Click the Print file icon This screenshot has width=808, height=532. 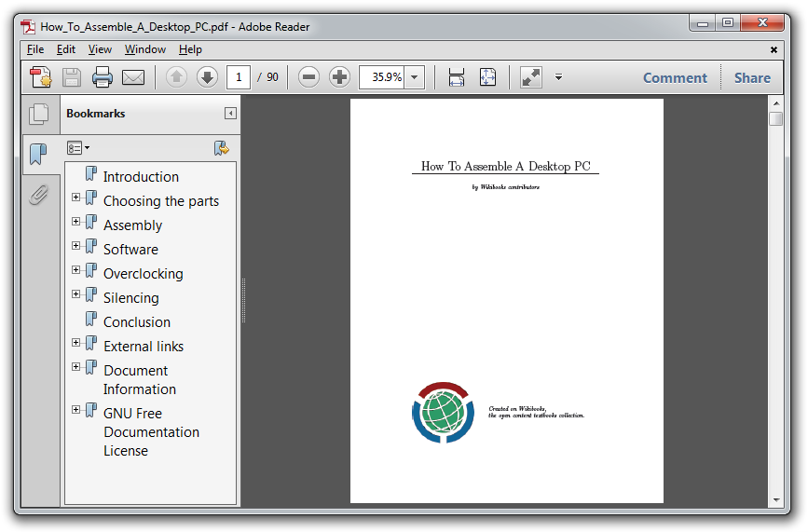pos(103,77)
